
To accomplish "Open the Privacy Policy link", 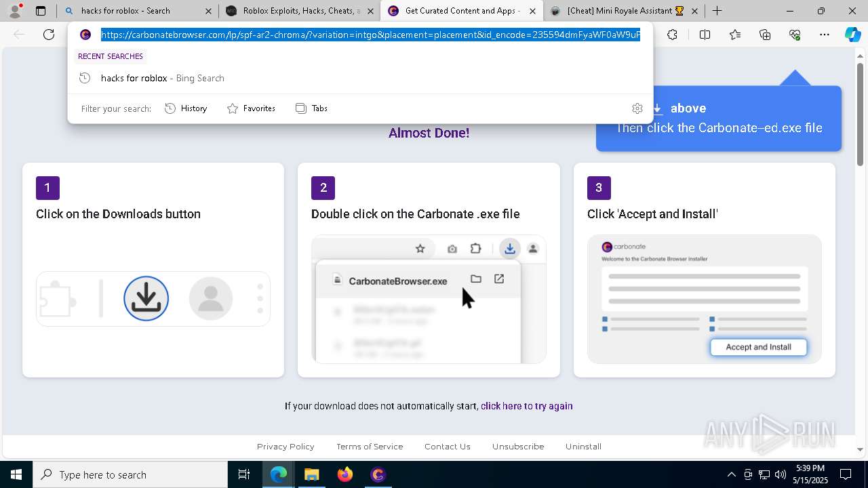I will [285, 447].
